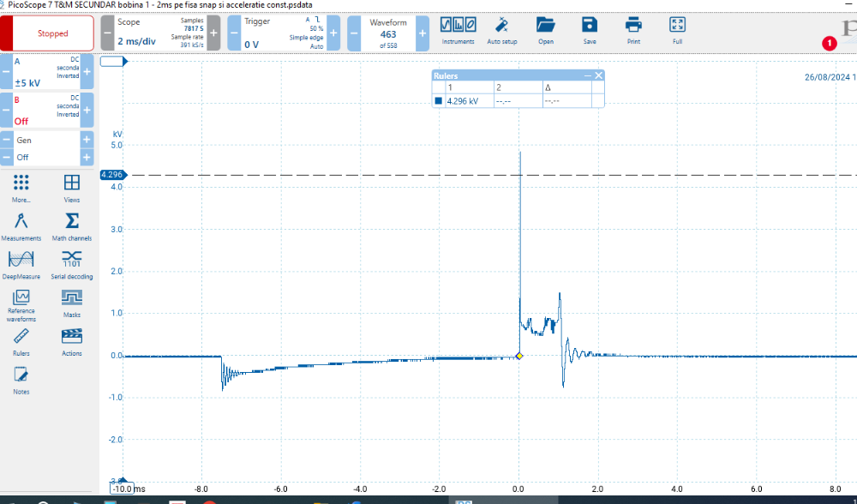Save the current waveform data
The image size is (857, 504).
click(x=589, y=31)
